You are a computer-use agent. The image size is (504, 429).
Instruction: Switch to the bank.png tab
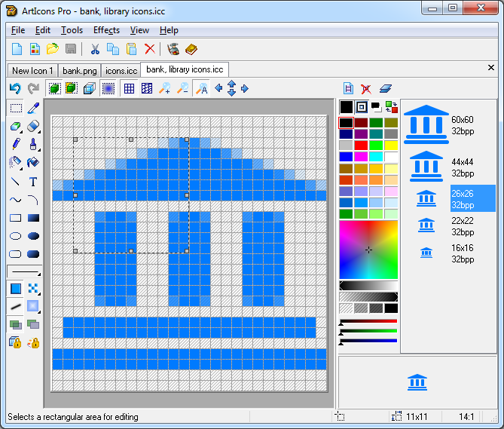click(x=79, y=70)
